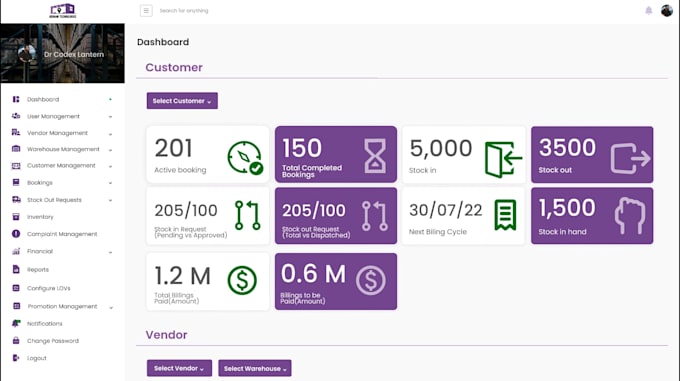Click the Stock in door arrow icon
Image resolution: width=680 pixels, height=381 pixels.
(503, 159)
